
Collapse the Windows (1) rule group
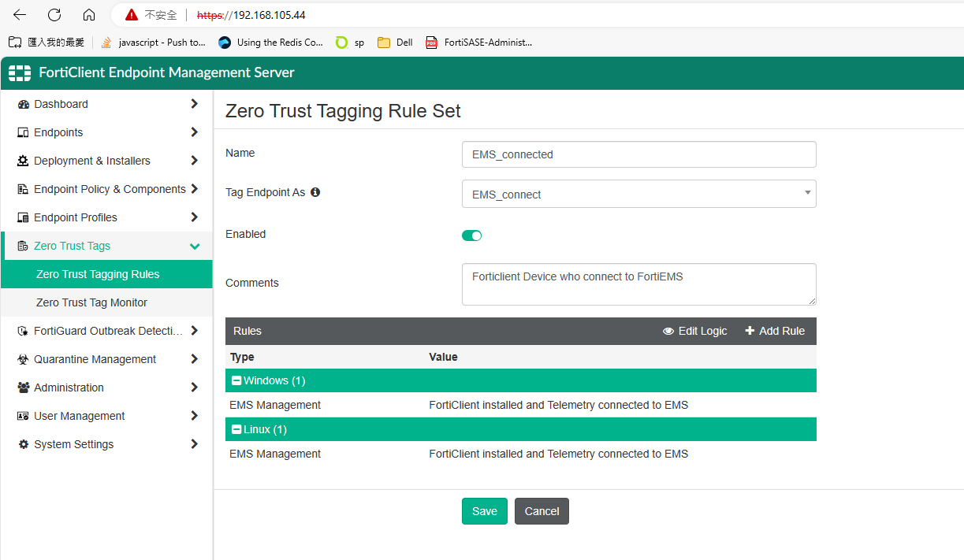pyautogui.click(x=236, y=380)
